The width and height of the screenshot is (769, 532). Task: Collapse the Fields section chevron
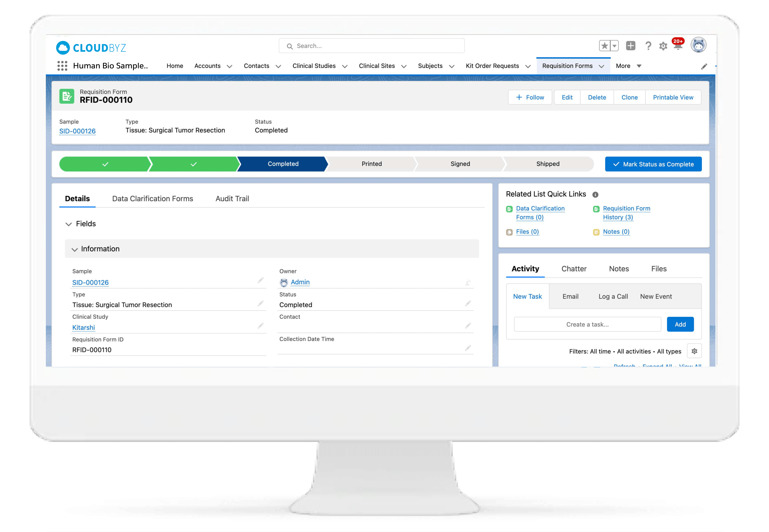tap(68, 224)
